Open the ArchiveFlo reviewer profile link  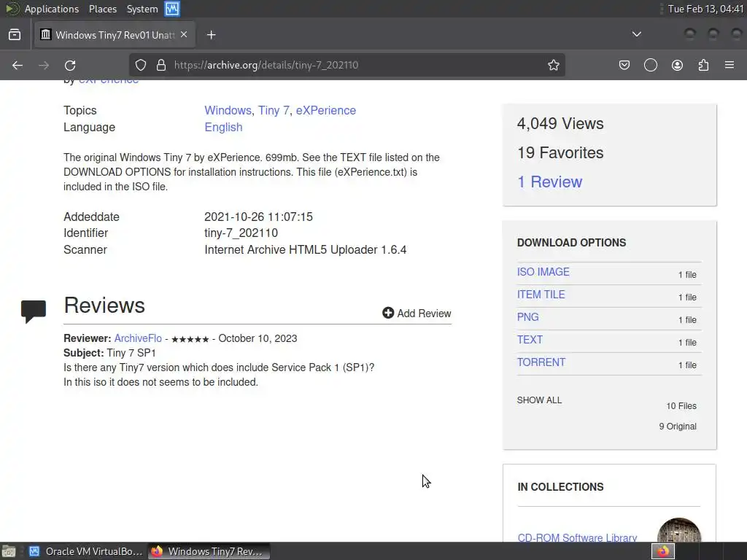138,338
